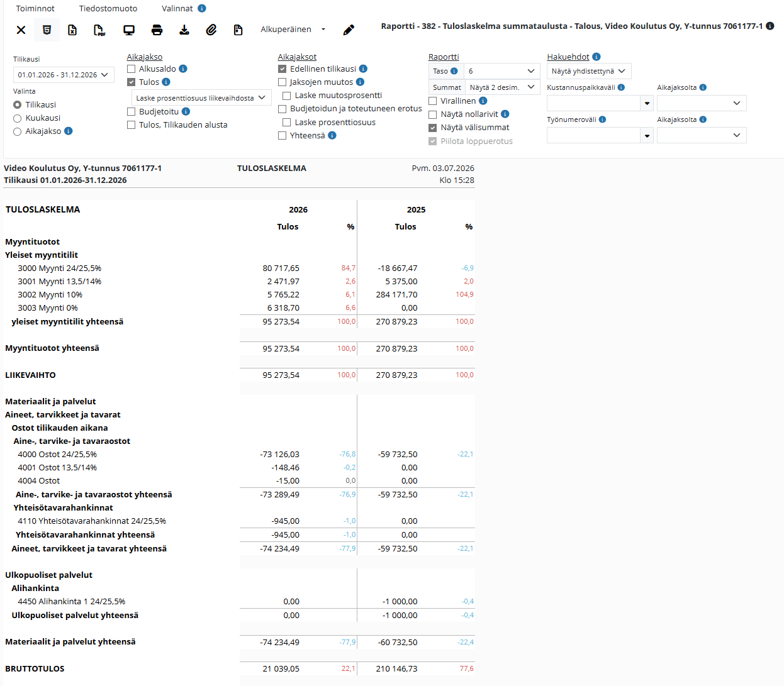Export report as PDF file
This screenshot has width=784, height=686.
99,30
